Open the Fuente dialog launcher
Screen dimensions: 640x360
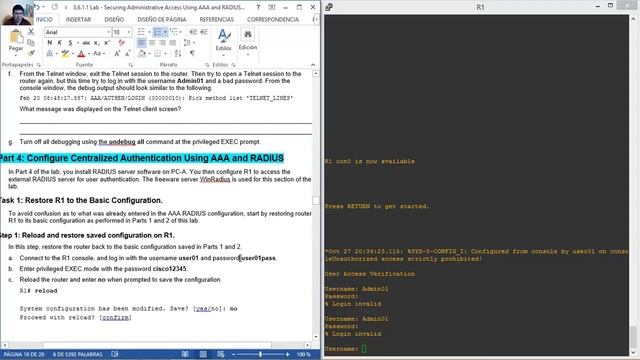click(x=131, y=65)
